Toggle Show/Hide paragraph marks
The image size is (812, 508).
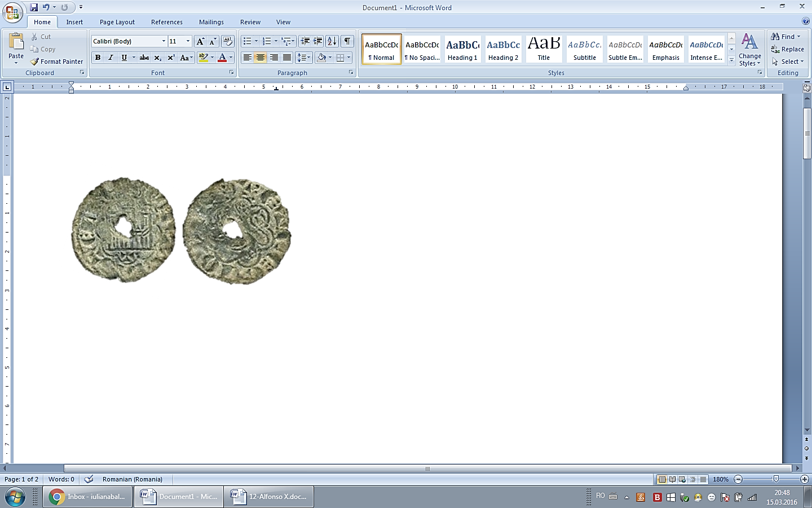point(347,41)
